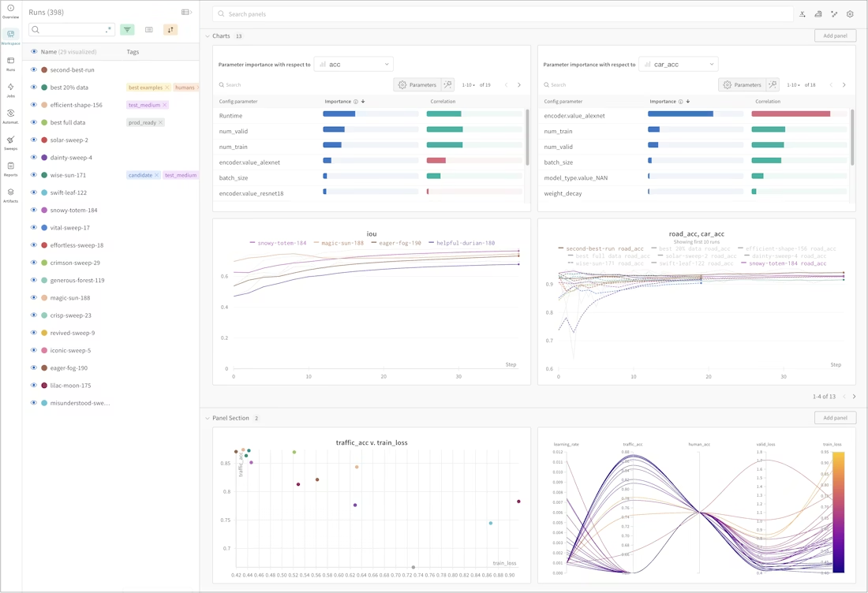This screenshot has width=868, height=593.
Task: Open the Overview sidebar tab
Action: point(10,11)
